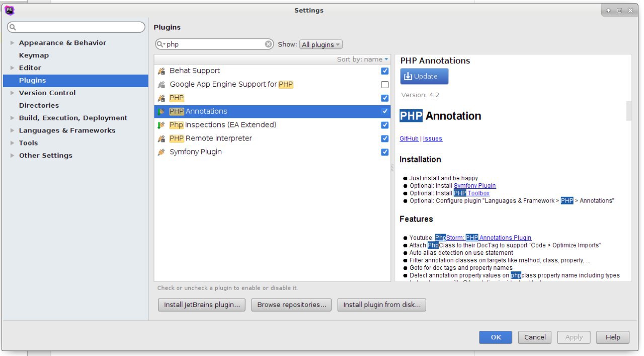Click Install JetBrains plugin button
This screenshot has width=644, height=356.
point(202,305)
